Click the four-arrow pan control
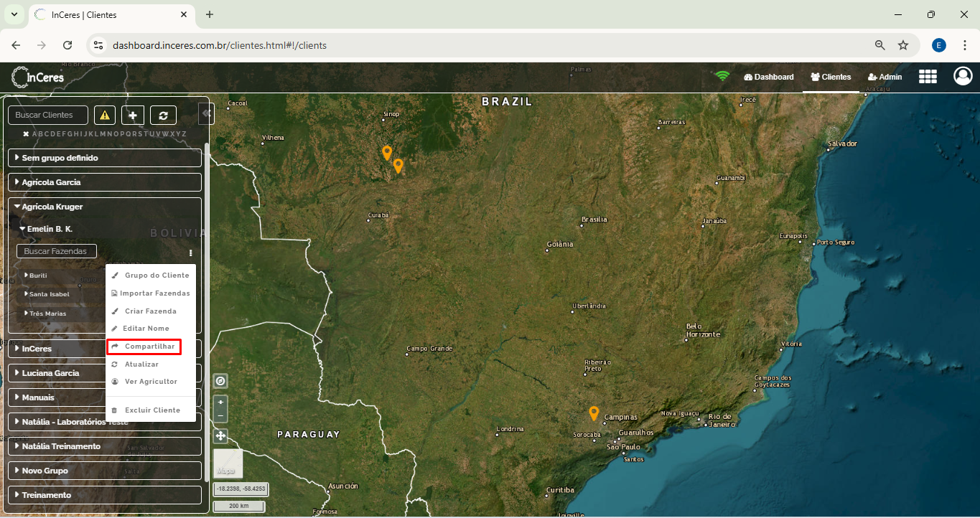Screen dimensions: 980x518 pos(220,435)
